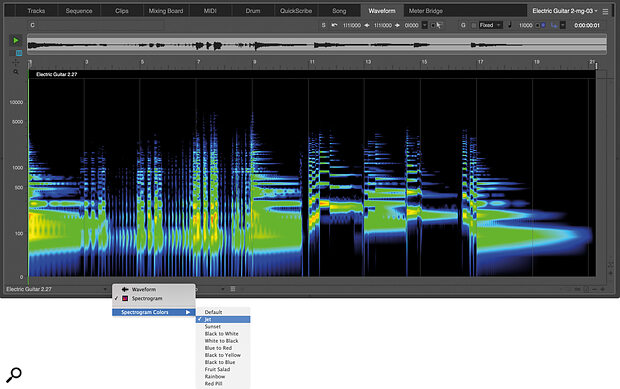This screenshot has width=620, height=389.
Task: Open the Meter Bridge tab
Action: 425,11
